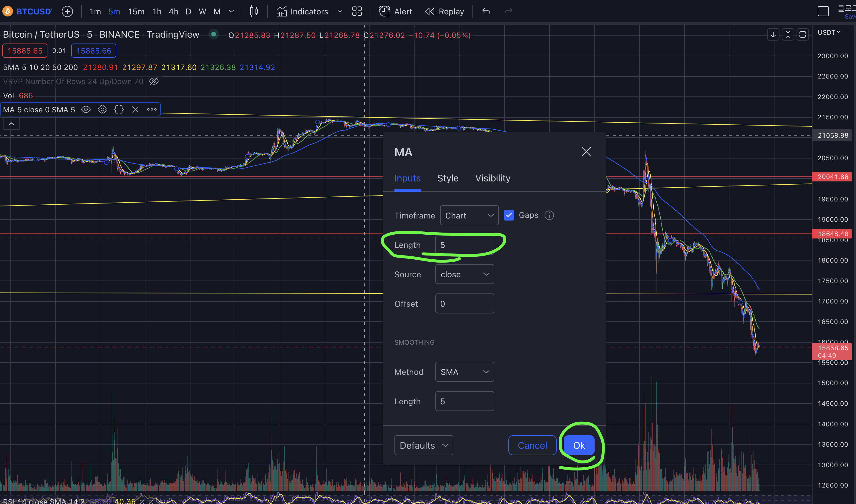This screenshot has width=856, height=504.
Task: Switch to the Style tab
Action: tap(448, 178)
